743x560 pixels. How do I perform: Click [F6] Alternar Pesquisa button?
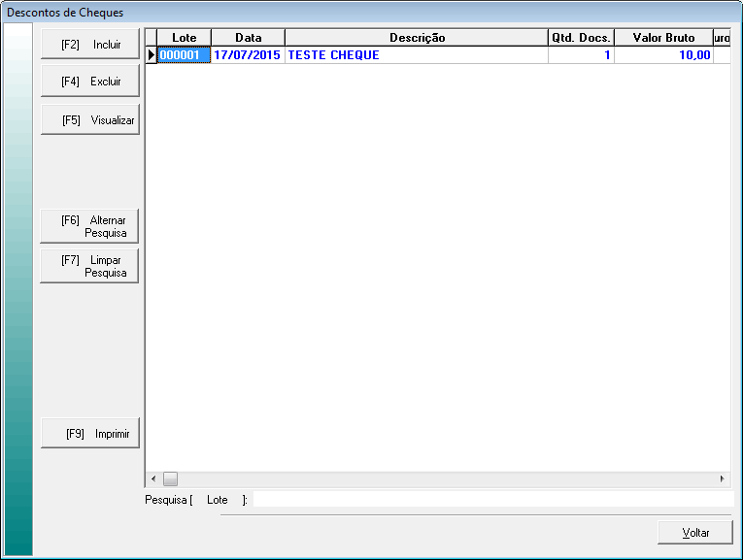click(x=89, y=226)
